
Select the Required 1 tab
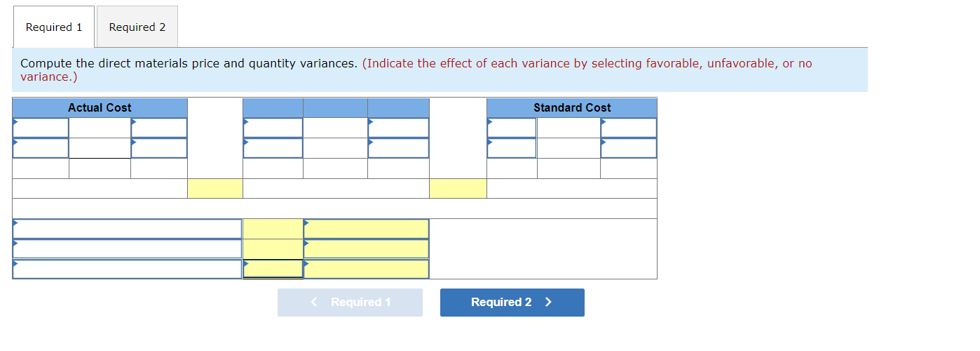pyautogui.click(x=54, y=27)
